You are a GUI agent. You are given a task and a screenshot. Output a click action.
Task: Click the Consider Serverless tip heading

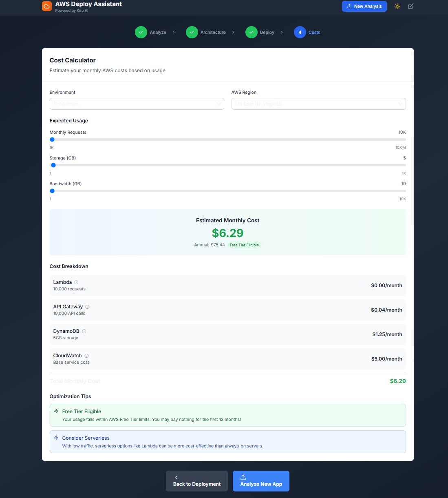coord(86,438)
